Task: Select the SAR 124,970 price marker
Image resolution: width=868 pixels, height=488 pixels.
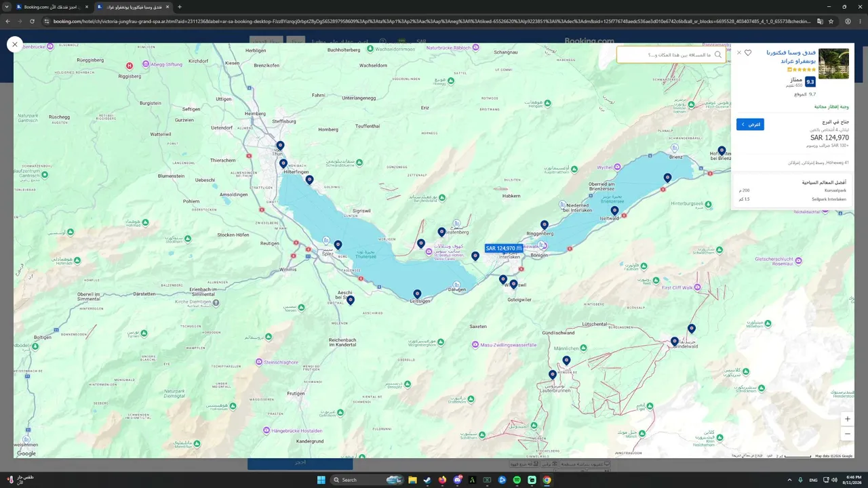Action: click(504, 248)
